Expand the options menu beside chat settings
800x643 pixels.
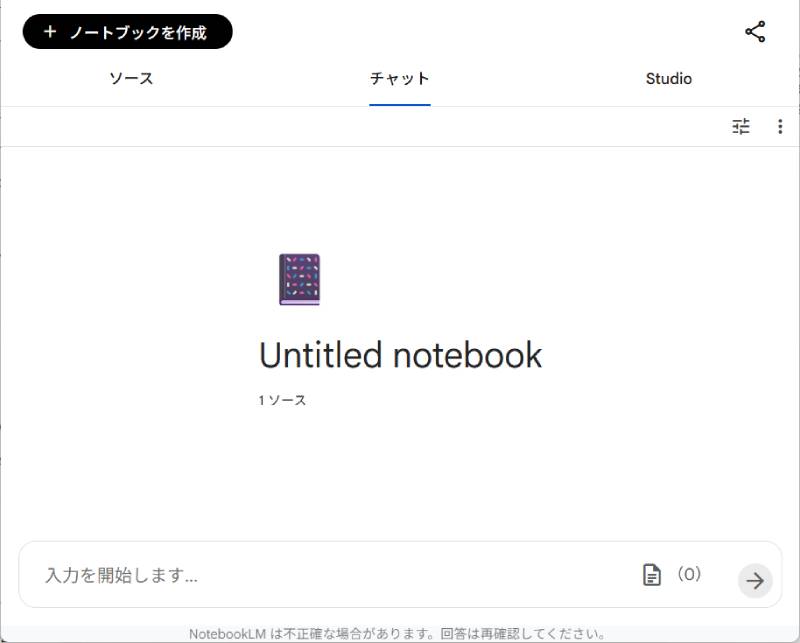[780, 128]
